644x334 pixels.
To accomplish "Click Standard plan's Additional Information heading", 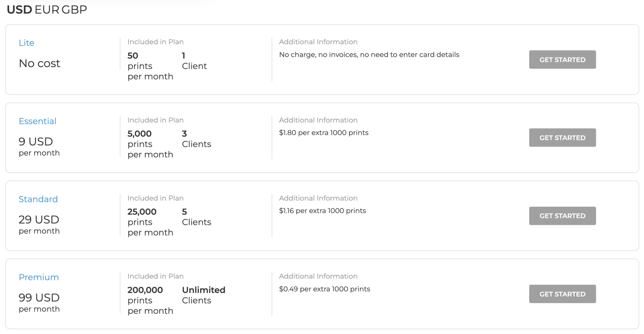I will click(x=318, y=198).
